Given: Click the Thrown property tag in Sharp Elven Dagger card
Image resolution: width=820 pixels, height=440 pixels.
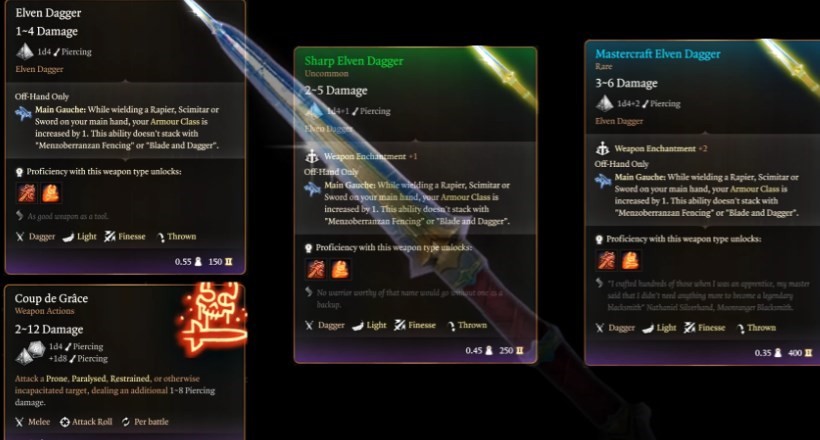Looking at the screenshot, I should coord(467,325).
